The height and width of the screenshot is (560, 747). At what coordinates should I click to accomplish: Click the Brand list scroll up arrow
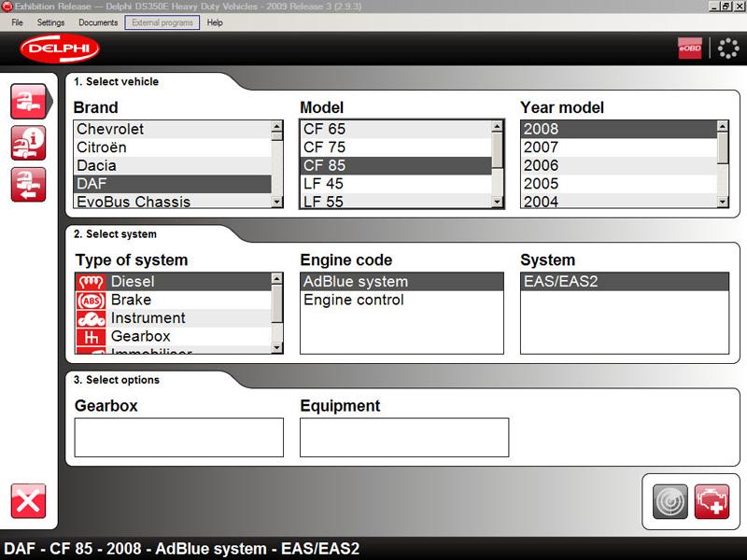(276, 126)
